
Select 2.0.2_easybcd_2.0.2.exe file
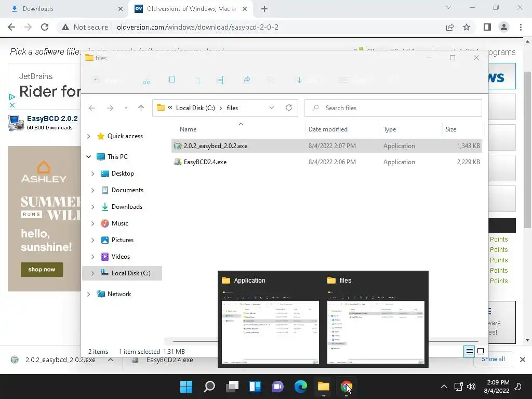326,146
